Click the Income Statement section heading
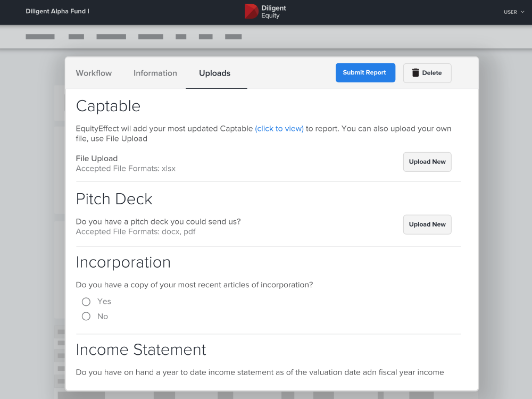This screenshot has height=399, width=532. 141,350
